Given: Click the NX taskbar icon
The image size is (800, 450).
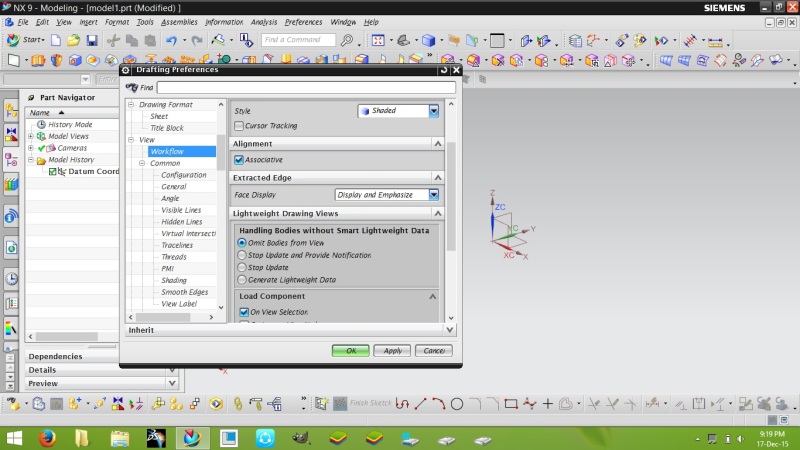Looking at the screenshot, I should click(x=192, y=438).
